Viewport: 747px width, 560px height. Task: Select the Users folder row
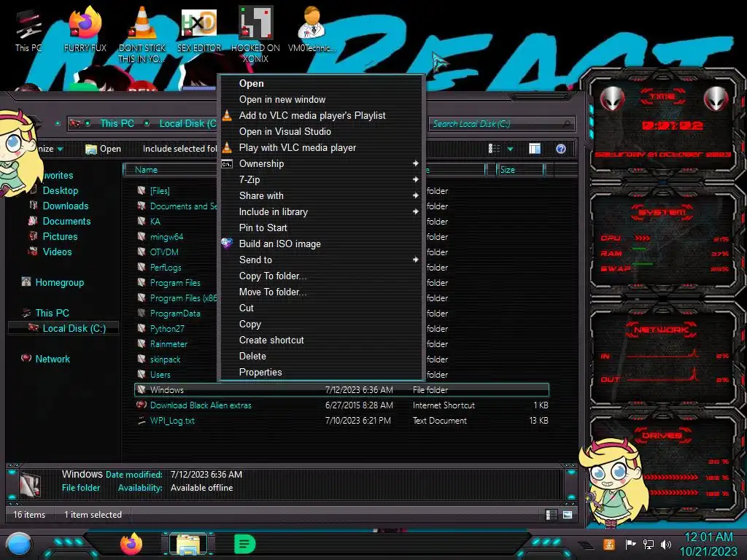(x=160, y=374)
